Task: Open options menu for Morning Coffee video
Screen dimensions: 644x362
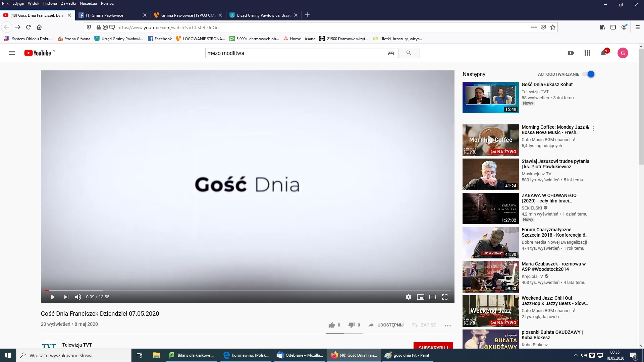Action: 593,128
